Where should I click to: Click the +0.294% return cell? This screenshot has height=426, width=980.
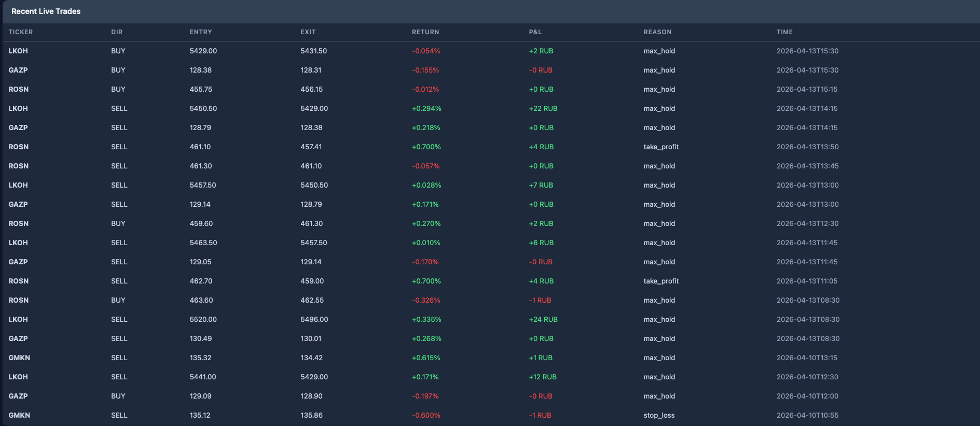point(426,109)
